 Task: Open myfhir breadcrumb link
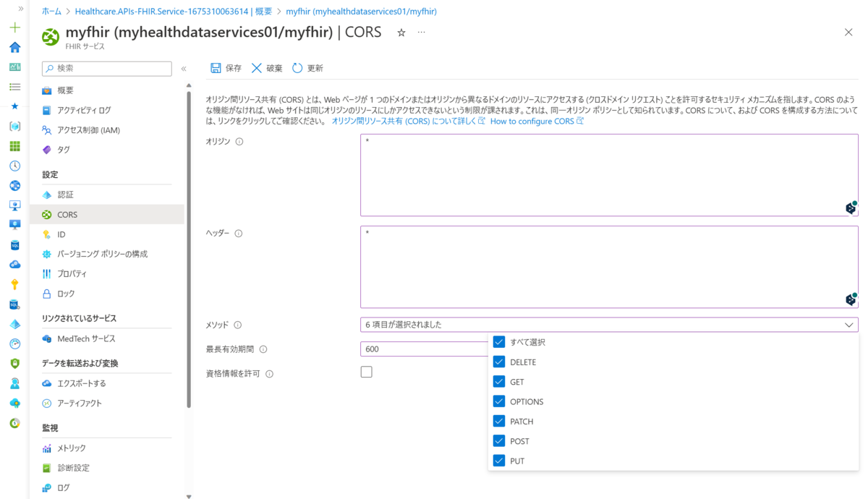point(361,12)
